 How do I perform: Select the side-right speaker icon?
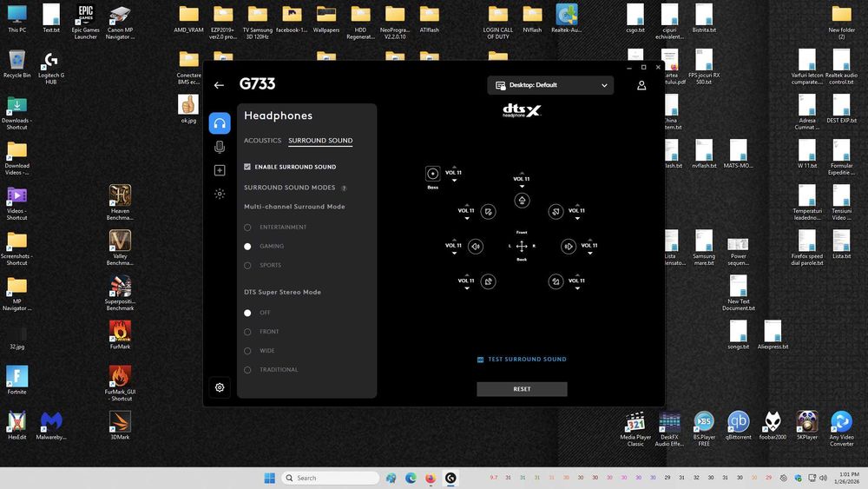point(569,247)
